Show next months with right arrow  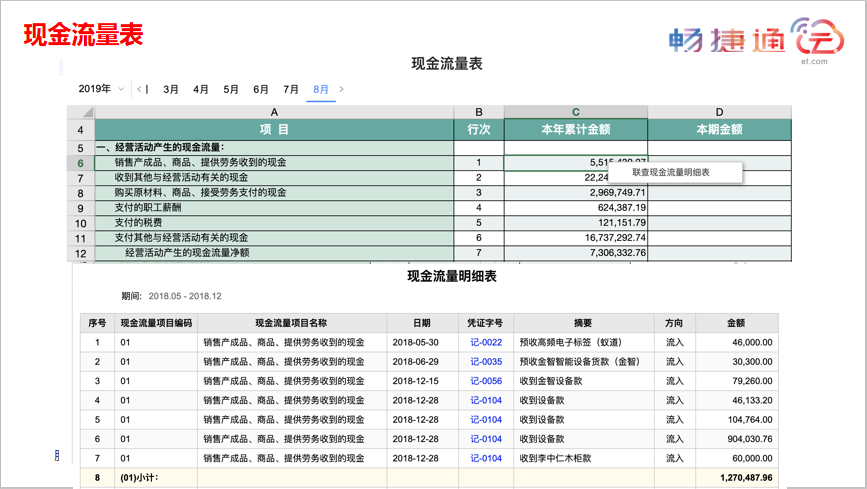342,89
